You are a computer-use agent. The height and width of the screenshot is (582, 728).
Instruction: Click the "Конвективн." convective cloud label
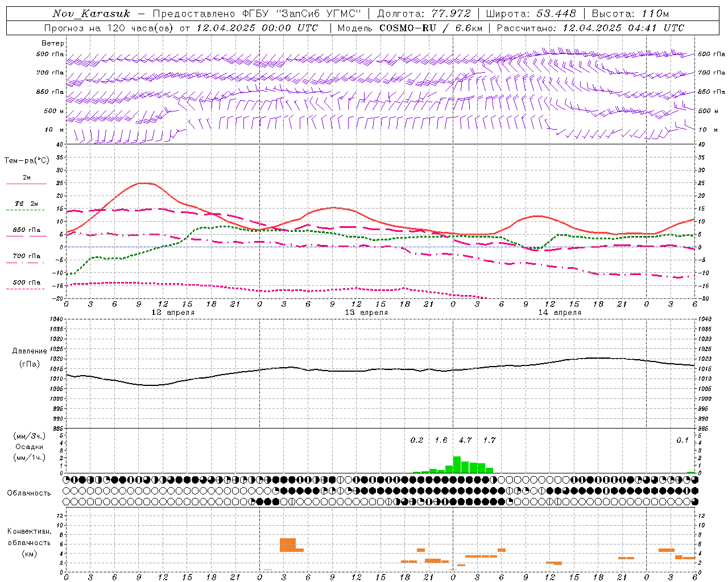29,531
